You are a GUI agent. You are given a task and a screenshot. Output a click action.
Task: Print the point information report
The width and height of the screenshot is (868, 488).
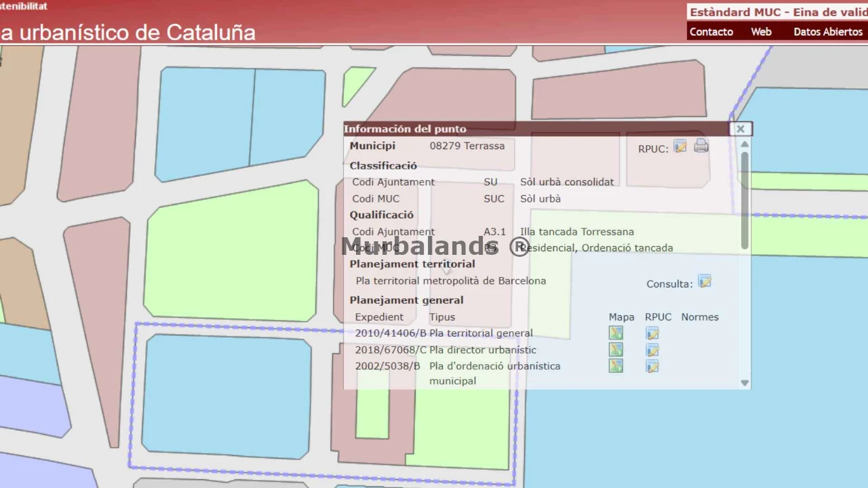coord(701,146)
